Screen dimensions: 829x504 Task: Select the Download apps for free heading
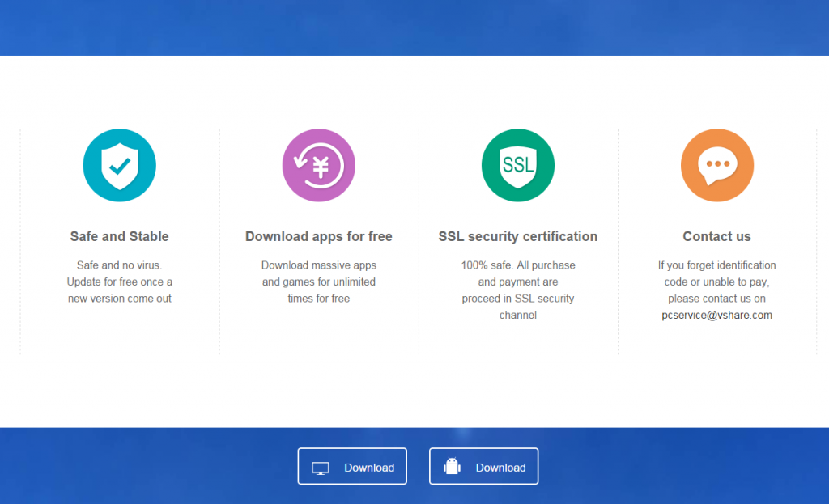click(x=319, y=237)
